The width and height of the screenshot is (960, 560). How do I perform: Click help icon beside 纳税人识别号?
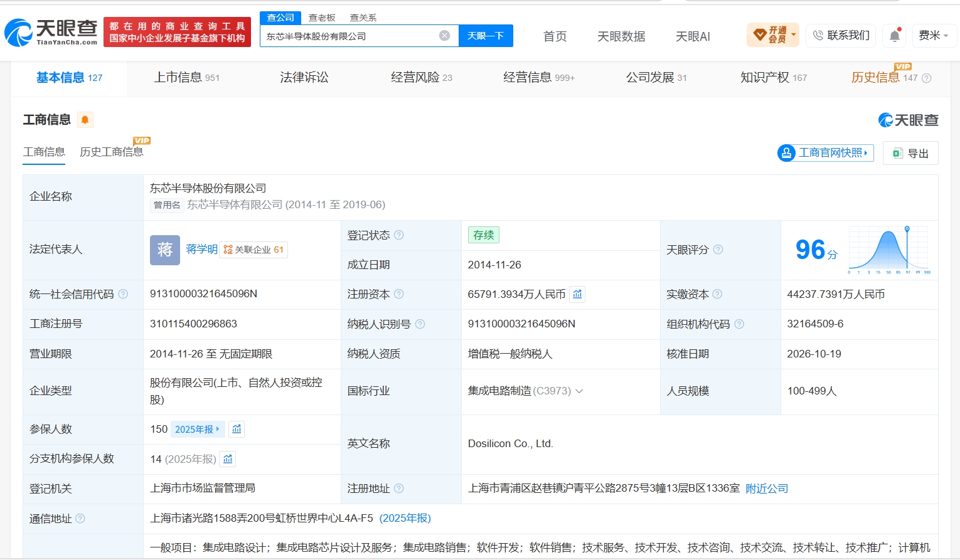pos(420,324)
